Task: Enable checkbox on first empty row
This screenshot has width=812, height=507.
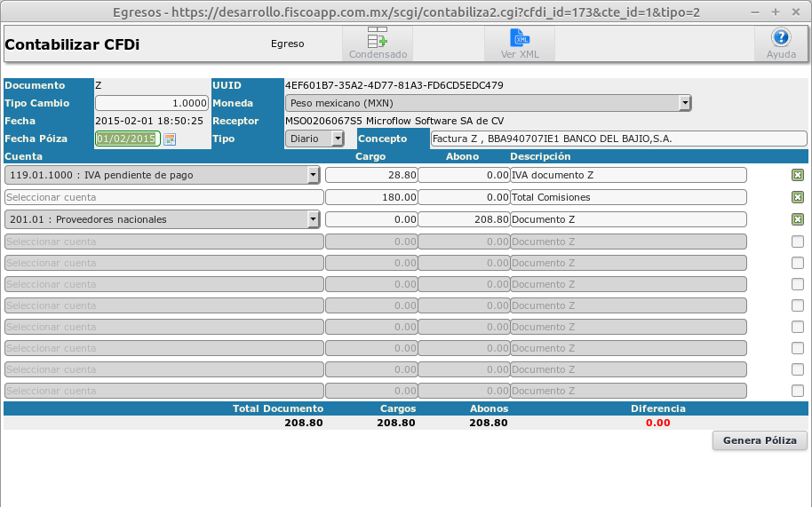Action: pyautogui.click(x=797, y=242)
